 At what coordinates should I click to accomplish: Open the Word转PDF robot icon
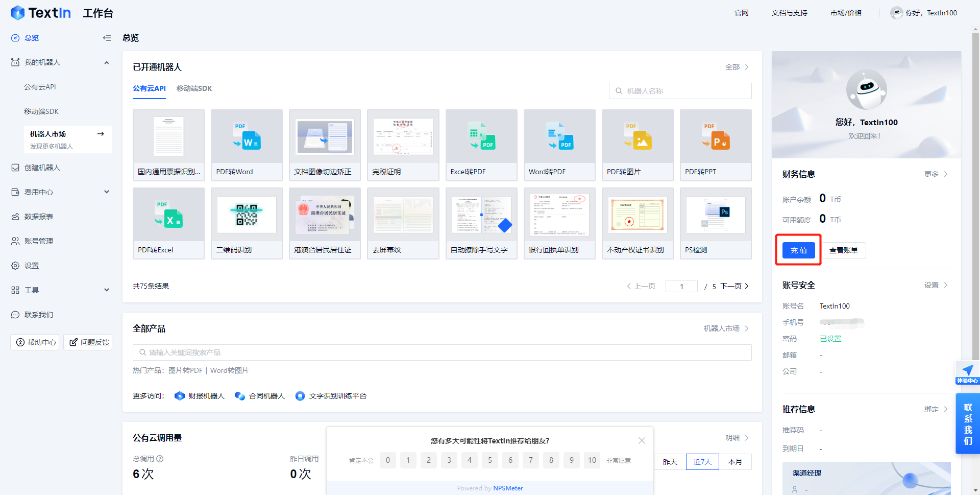tap(559, 136)
